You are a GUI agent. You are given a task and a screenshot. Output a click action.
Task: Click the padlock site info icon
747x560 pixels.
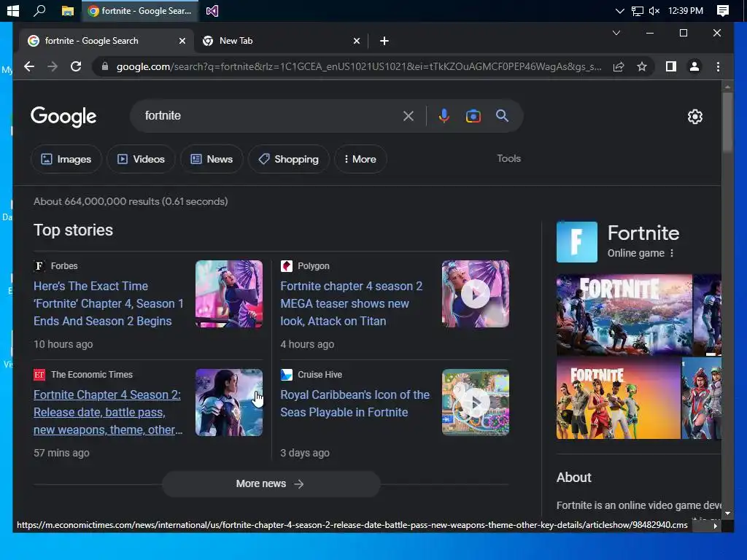pos(105,66)
